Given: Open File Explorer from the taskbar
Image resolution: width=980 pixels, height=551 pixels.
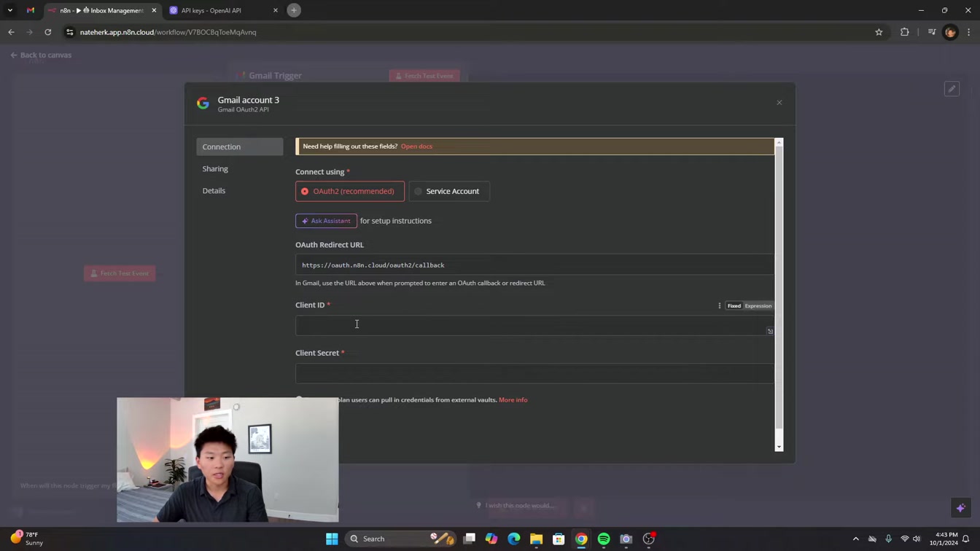Looking at the screenshot, I should click(x=537, y=539).
